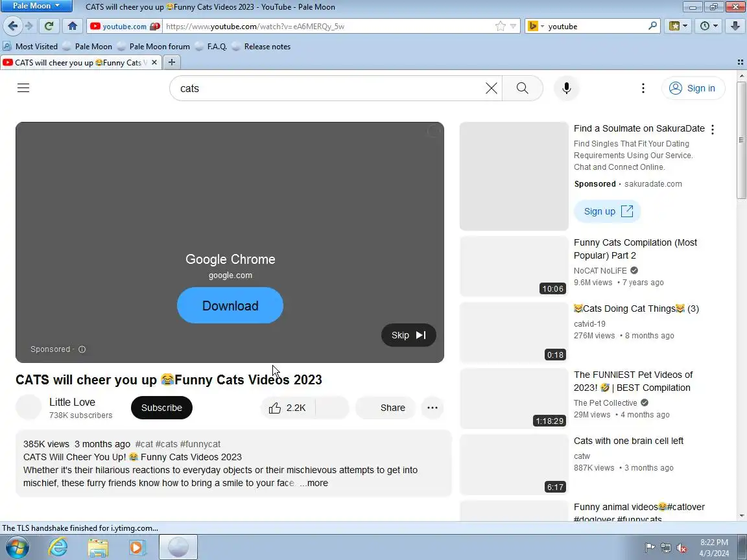747x560 pixels.
Task: Skip the video ad
Action: (409, 335)
